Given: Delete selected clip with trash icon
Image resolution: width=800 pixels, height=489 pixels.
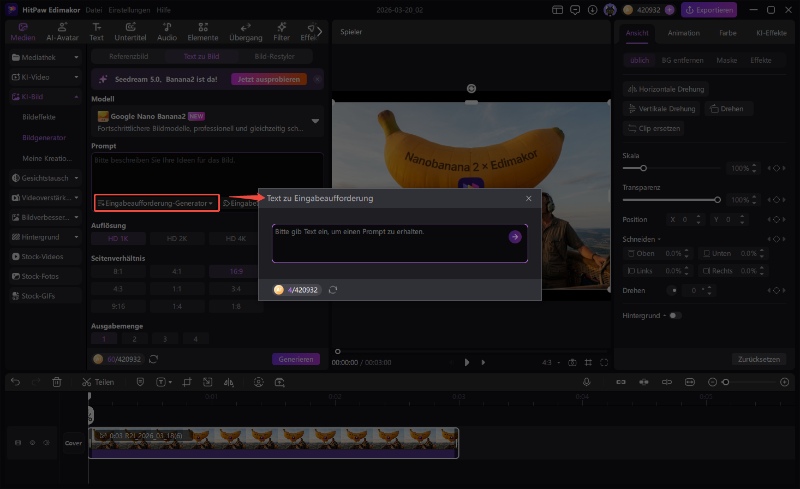Looking at the screenshot, I should [x=57, y=382].
